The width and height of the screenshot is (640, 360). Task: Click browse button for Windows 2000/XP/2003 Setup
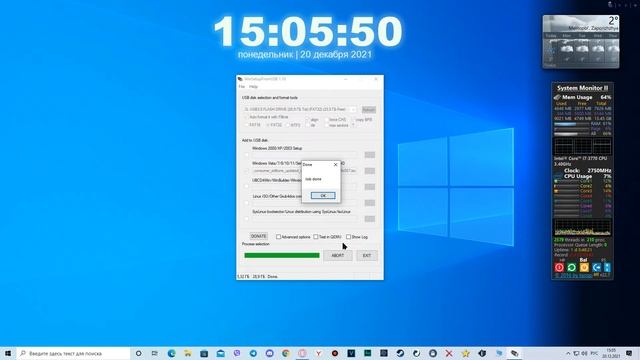click(369, 155)
